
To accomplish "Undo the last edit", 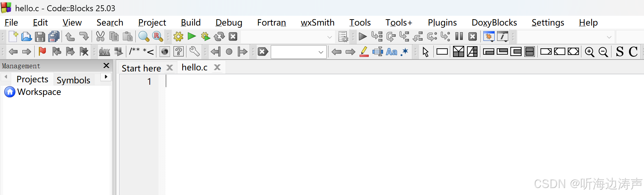I will click(x=70, y=36).
